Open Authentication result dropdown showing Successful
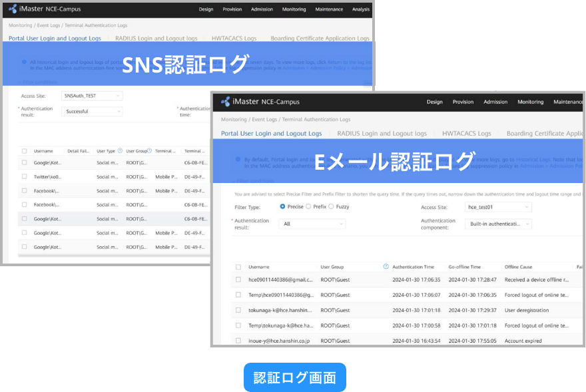 click(92, 111)
